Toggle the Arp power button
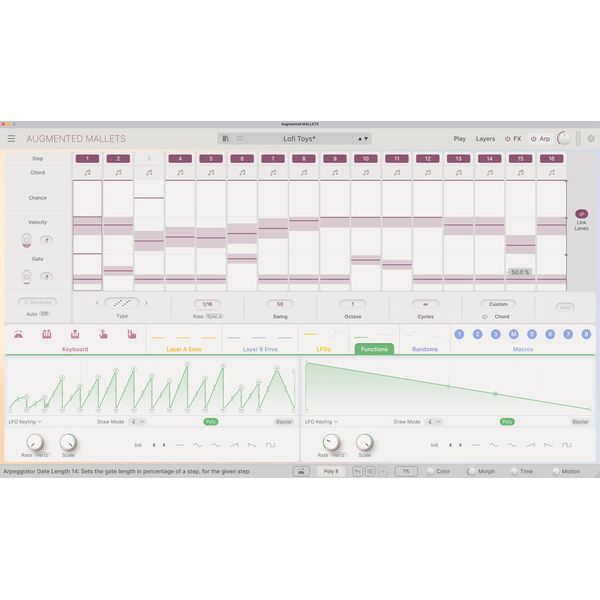Image resolution: width=600 pixels, height=600 pixels. click(x=533, y=139)
